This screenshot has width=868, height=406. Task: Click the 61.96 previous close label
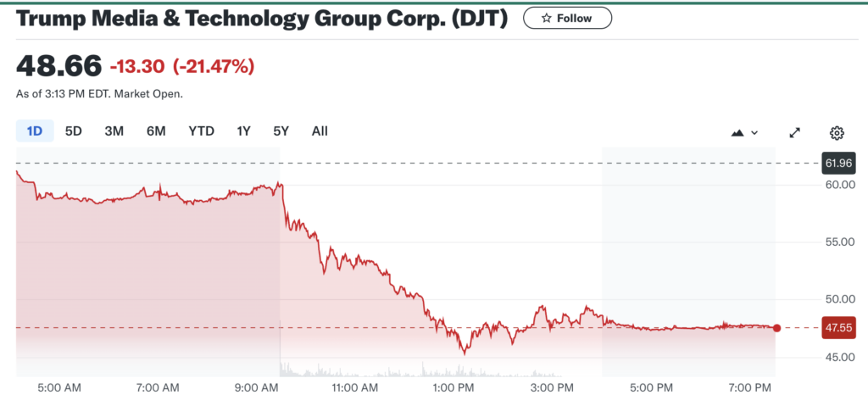[x=838, y=163]
